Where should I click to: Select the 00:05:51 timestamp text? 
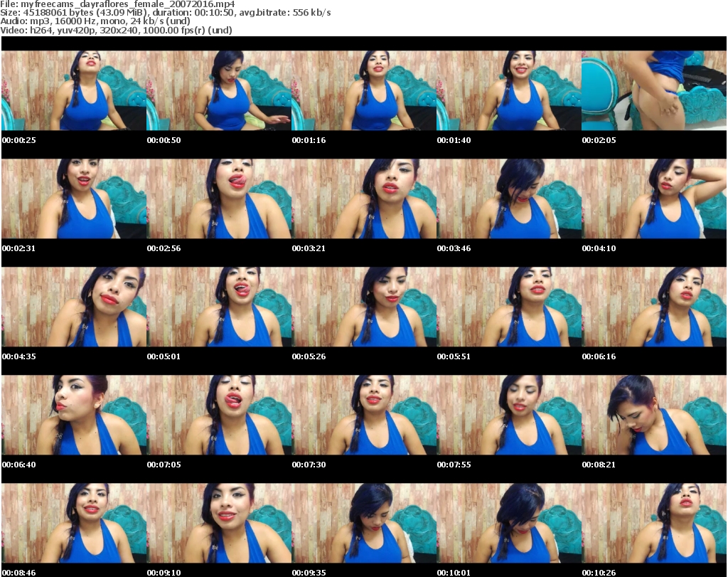(x=454, y=356)
